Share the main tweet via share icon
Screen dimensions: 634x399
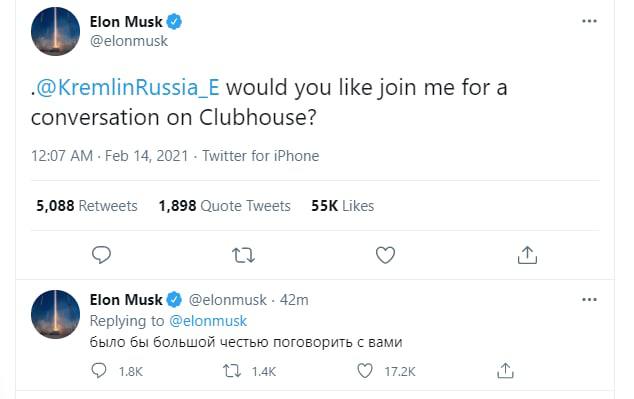[527, 255]
